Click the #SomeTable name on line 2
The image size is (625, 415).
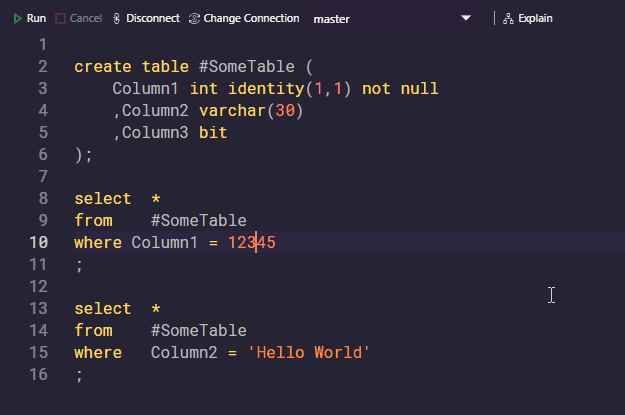pyautogui.click(x=247, y=67)
